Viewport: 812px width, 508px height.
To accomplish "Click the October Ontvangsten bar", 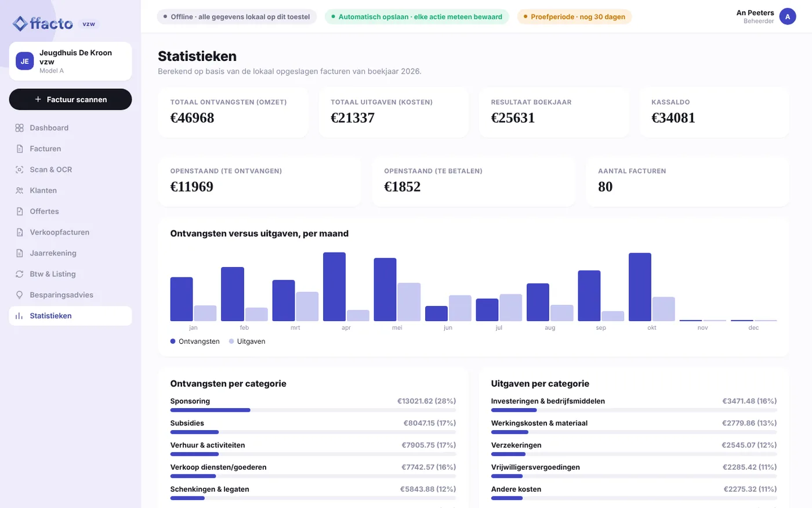I will click(x=640, y=287).
